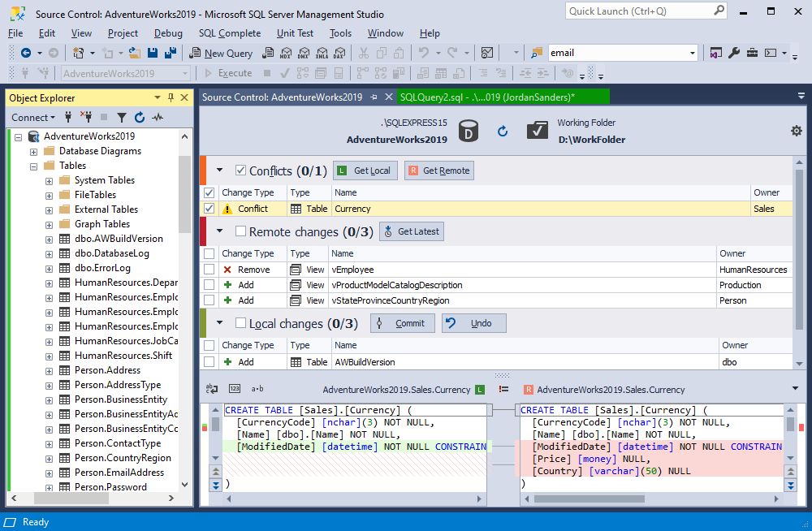812x531 pixels.
Task: Collapse the Remote changes section arrow
Action: [x=219, y=231]
